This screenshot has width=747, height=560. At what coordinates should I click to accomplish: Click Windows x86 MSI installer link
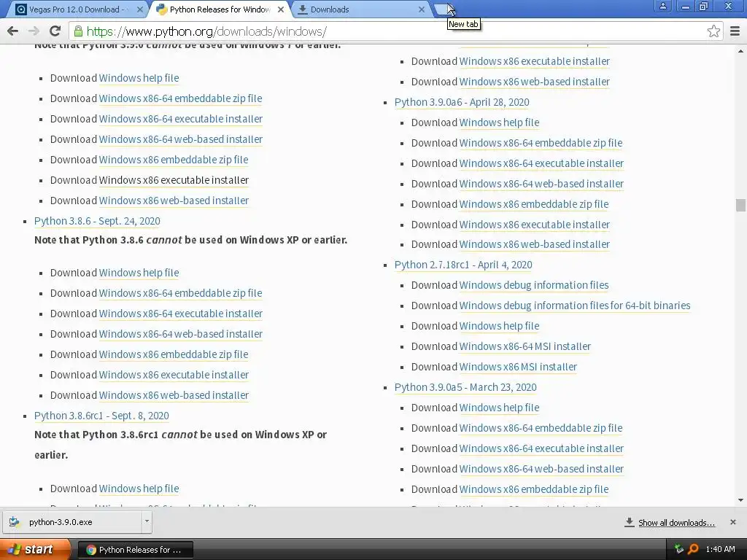519,367
